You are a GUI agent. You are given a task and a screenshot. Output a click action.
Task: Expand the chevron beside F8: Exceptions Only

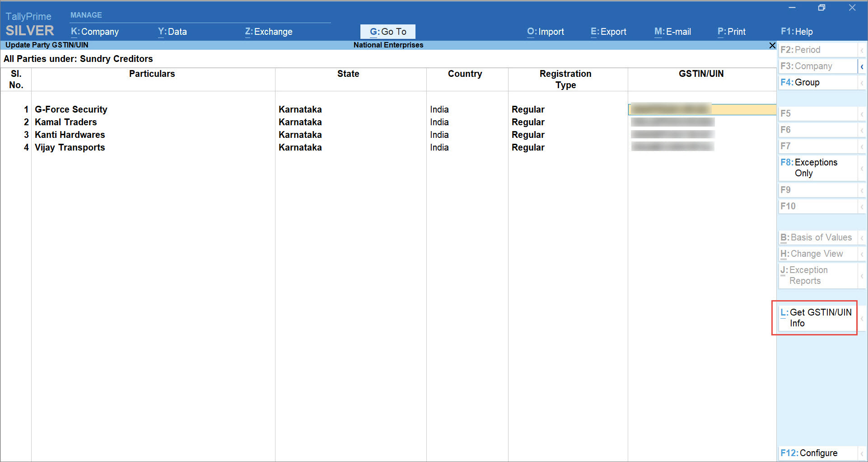coord(862,168)
